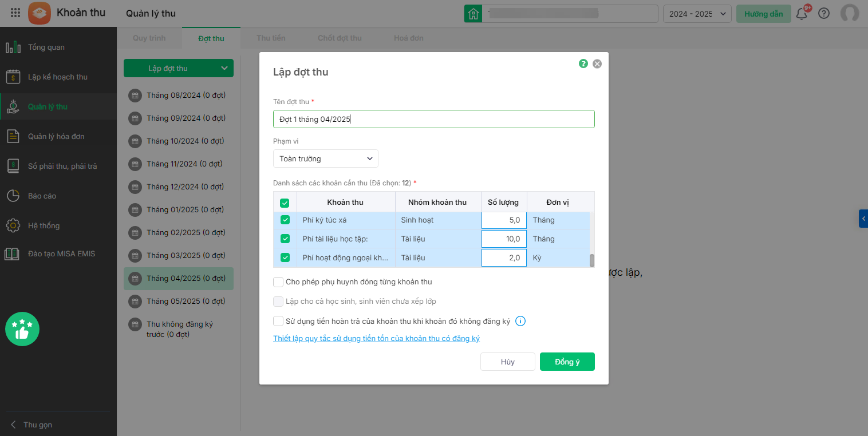Screen dimensions: 868x436
Task: Click the Nhóm khoản thu column header
Action: click(437, 202)
